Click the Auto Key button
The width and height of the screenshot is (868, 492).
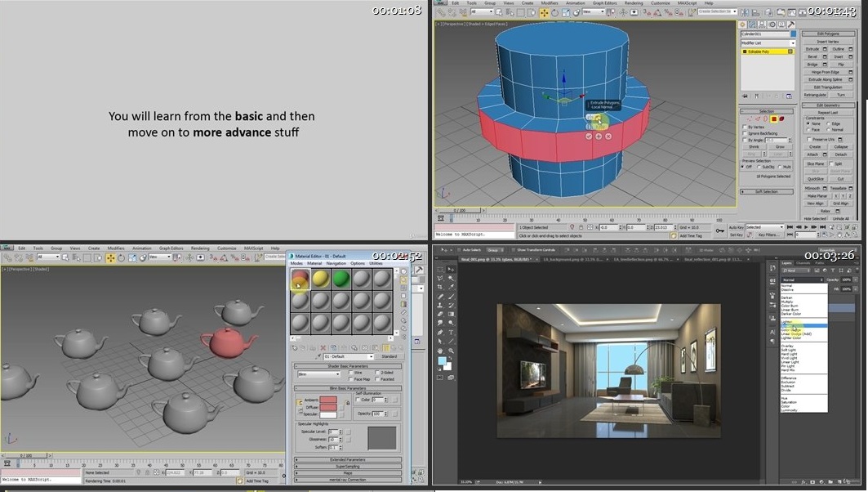tap(737, 227)
